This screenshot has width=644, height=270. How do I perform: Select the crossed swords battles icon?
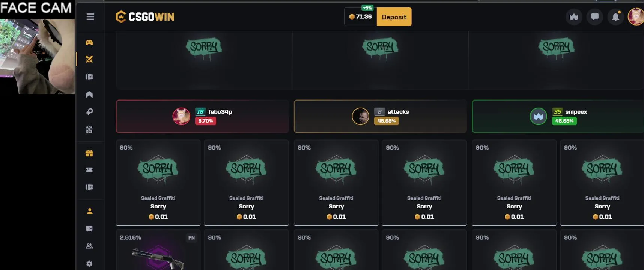click(89, 59)
